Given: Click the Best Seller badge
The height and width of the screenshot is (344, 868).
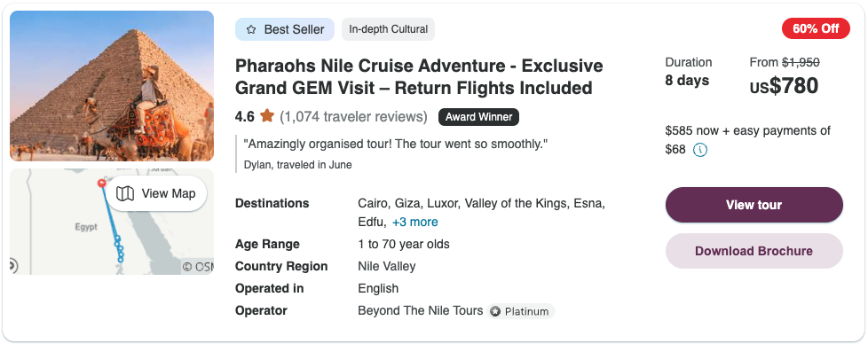Looking at the screenshot, I should tap(285, 29).
